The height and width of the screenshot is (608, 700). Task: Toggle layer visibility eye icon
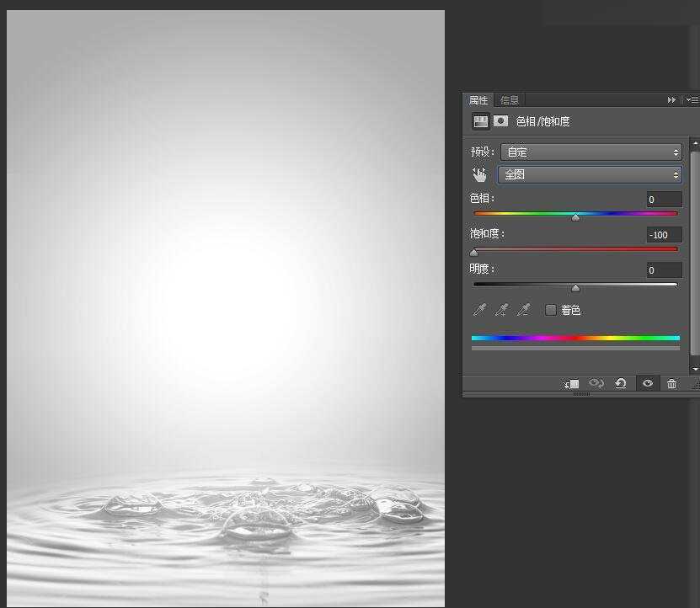[x=647, y=384]
